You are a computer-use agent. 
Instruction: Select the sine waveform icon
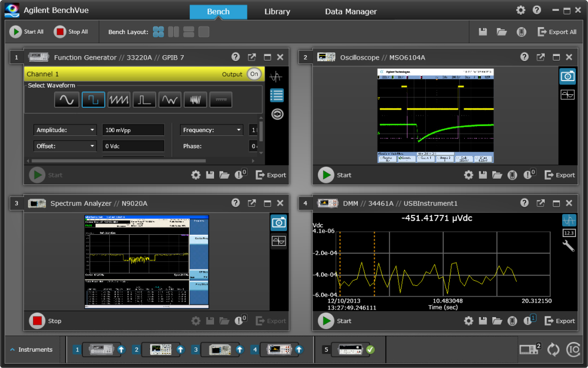[67, 100]
